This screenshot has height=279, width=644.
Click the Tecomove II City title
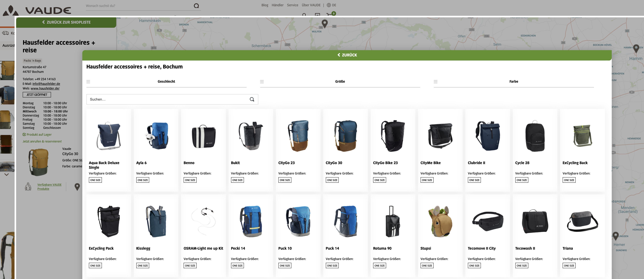click(x=482, y=248)
